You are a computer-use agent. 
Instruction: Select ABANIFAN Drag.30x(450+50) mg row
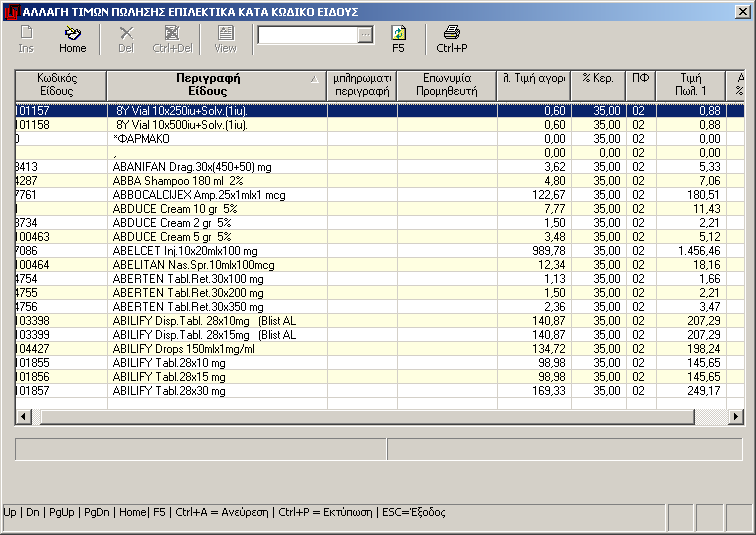[x=379, y=167]
